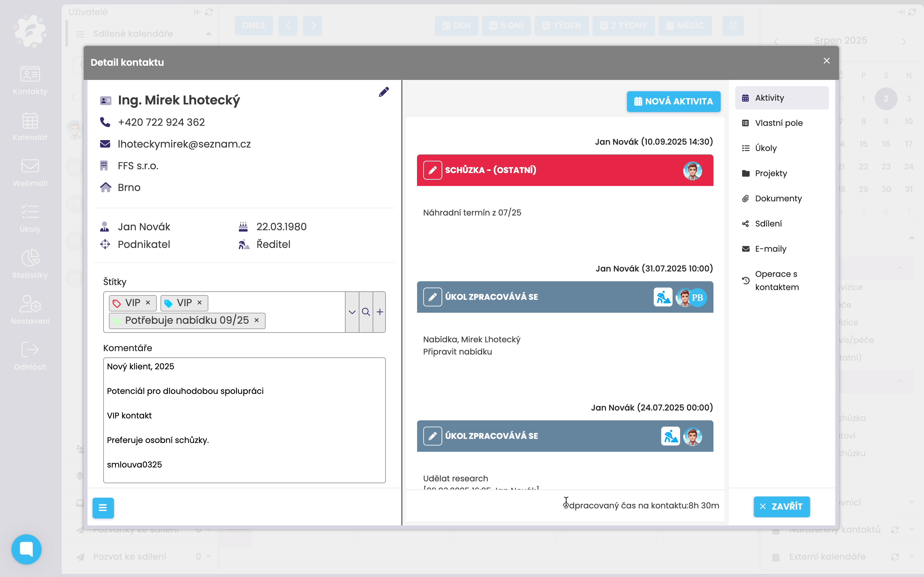
Task: Click the Nová aktivita button
Action: [673, 102]
